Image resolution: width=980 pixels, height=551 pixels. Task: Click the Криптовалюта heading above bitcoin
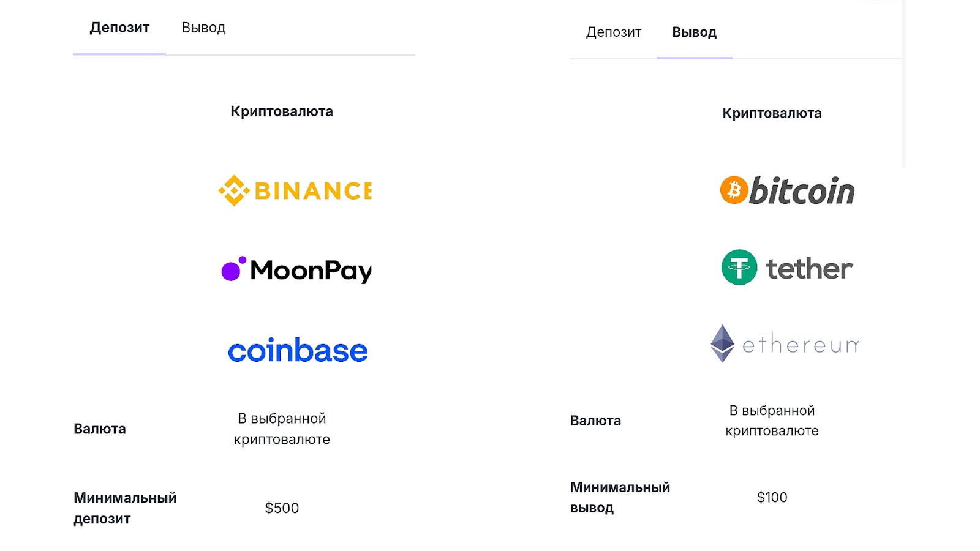[x=772, y=113]
